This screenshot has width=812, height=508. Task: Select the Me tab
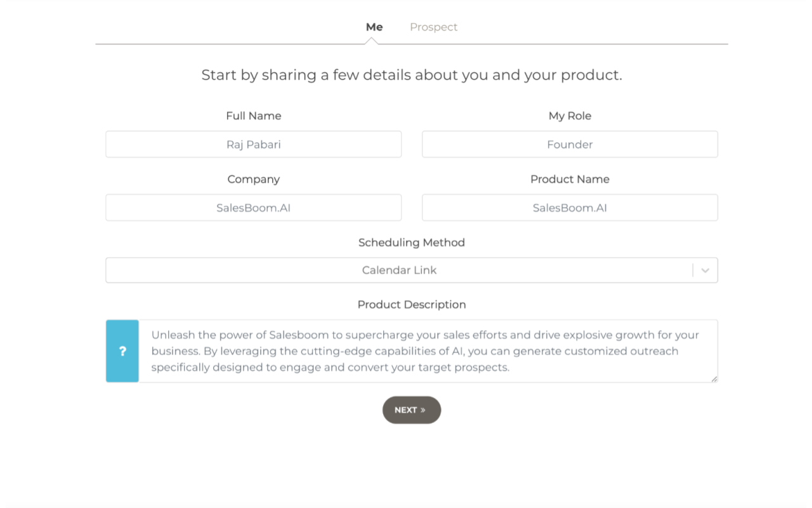(x=374, y=27)
